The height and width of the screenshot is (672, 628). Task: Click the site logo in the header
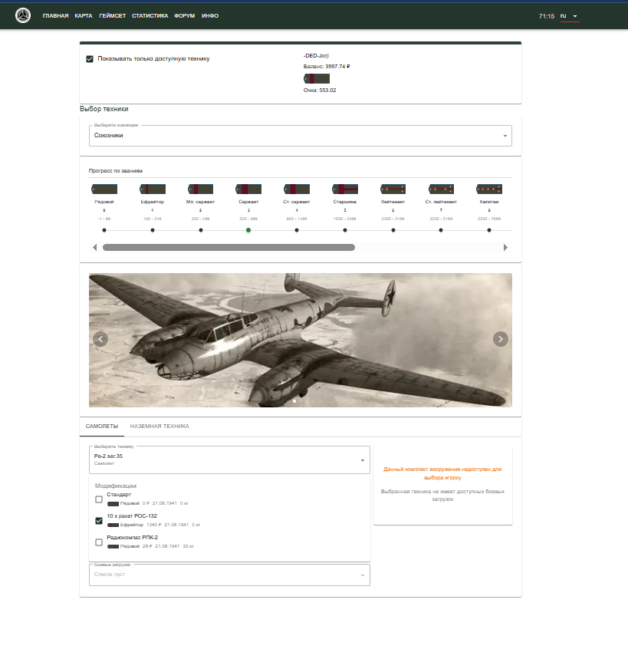23,15
